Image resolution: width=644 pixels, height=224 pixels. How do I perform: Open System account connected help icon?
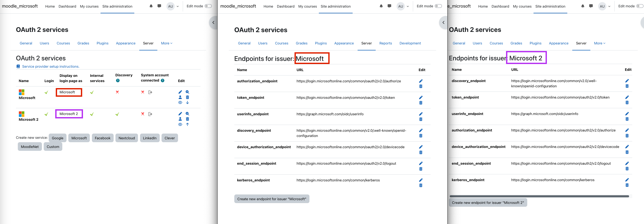tap(163, 81)
